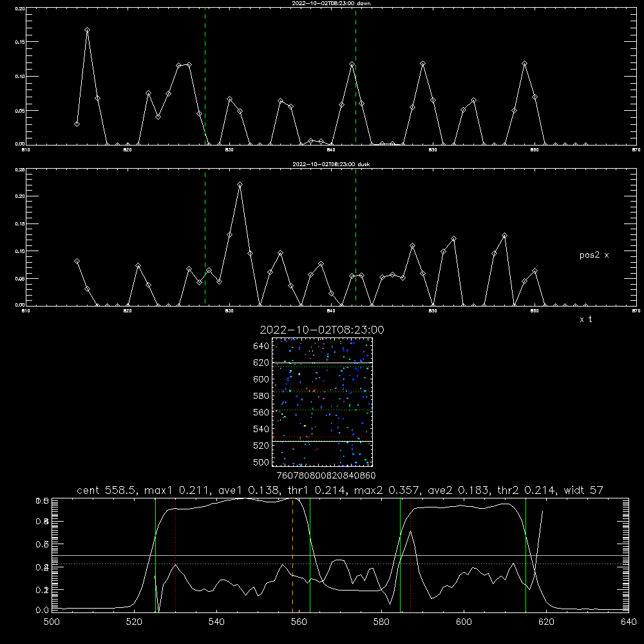Click the "840" x-axis label under dusk plot
644x644 pixels.
pyautogui.click(x=332, y=311)
